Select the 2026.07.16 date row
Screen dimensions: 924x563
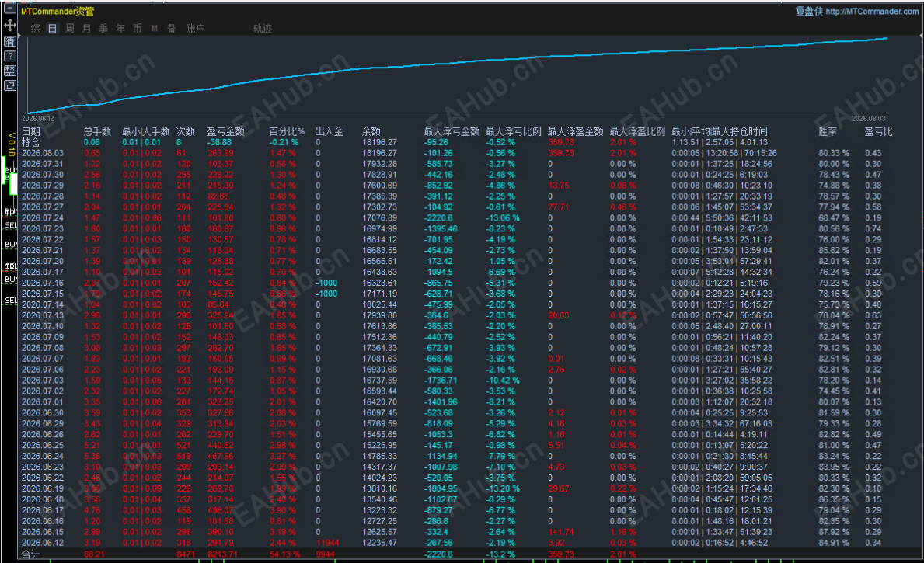pos(43,283)
